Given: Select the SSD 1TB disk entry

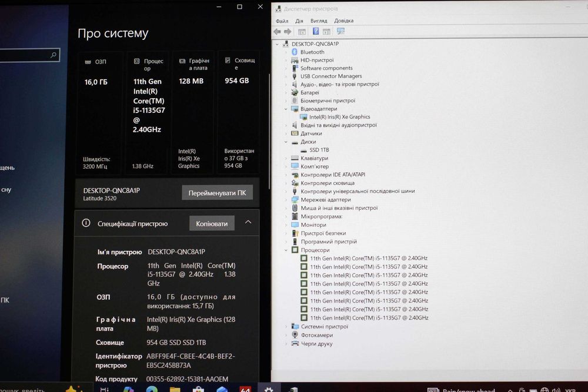Looking at the screenshot, I should (x=319, y=150).
